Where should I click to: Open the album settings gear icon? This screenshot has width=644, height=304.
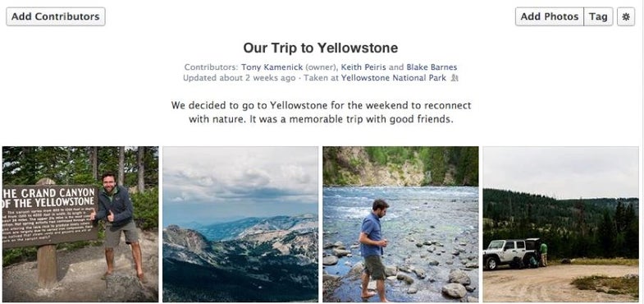pos(625,17)
